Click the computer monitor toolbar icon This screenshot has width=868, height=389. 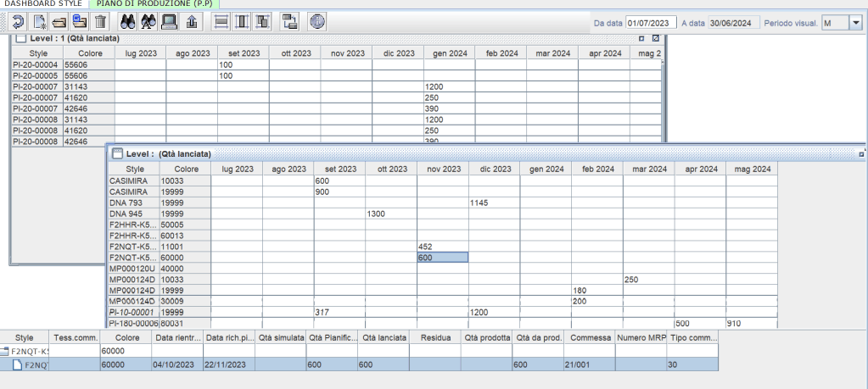(x=169, y=22)
